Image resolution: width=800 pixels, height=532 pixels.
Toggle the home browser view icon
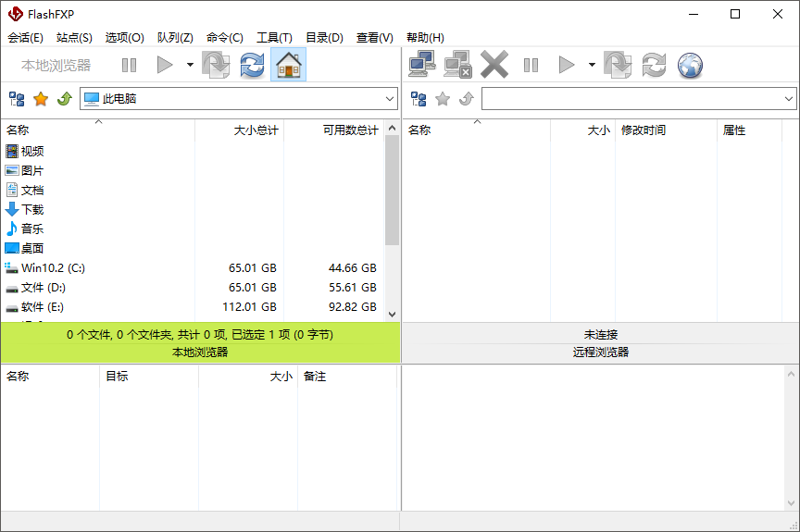pos(288,65)
